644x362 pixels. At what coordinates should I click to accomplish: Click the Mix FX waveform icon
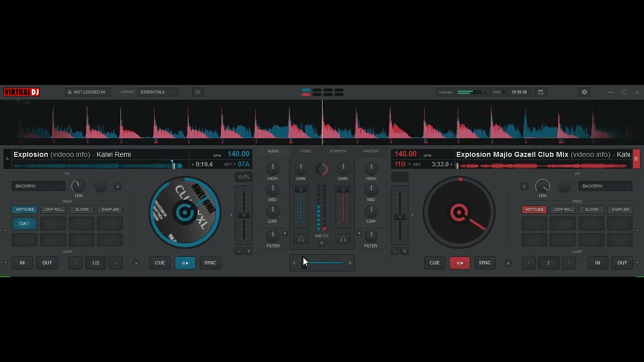click(322, 243)
